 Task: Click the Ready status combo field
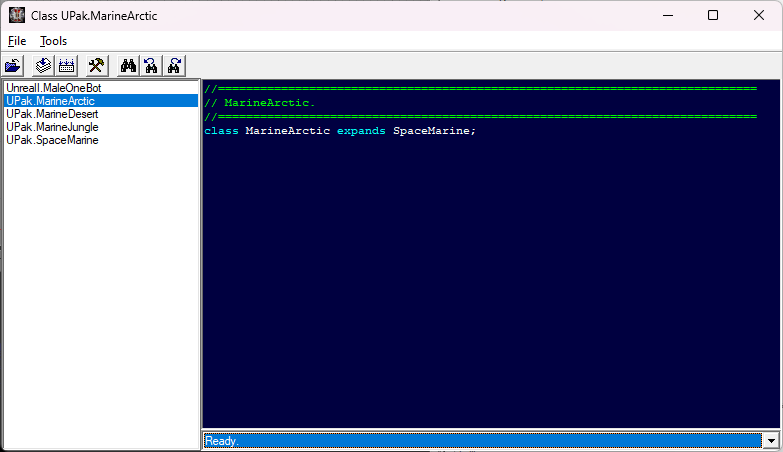coord(482,441)
